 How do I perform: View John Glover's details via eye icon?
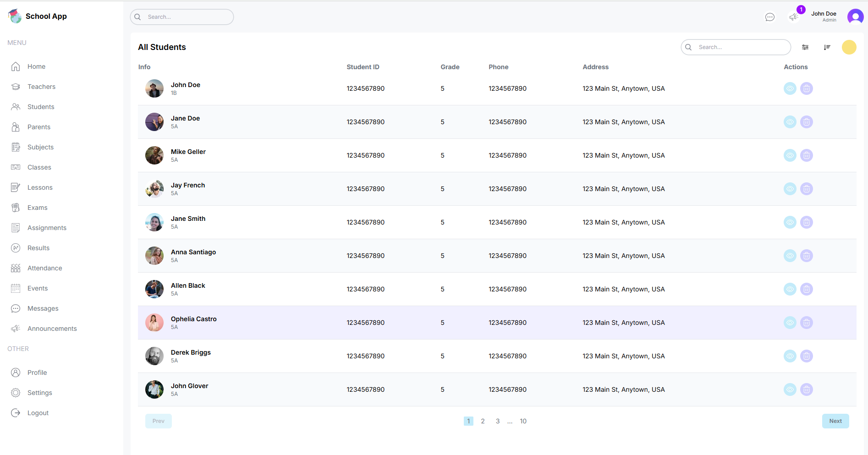point(790,389)
